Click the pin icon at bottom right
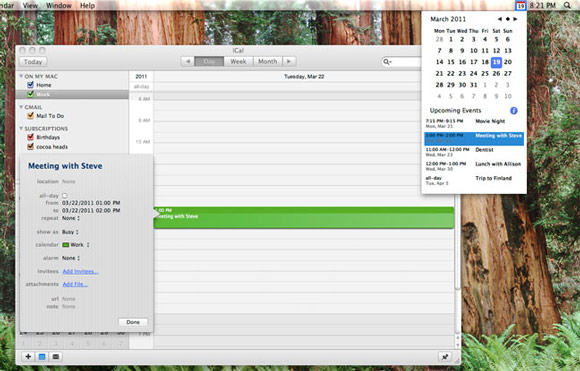Image resolution: width=580 pixels, height=371 pixels. [x=445, y=357]
